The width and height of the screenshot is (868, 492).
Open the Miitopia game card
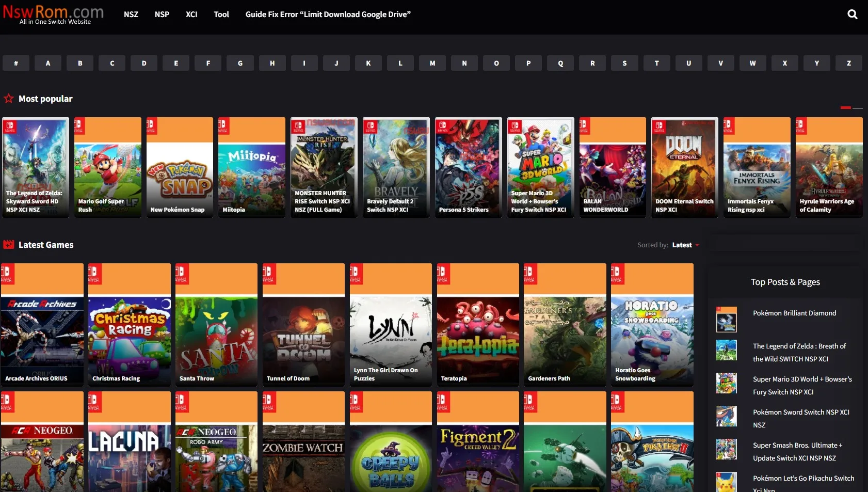click(252, 167)
